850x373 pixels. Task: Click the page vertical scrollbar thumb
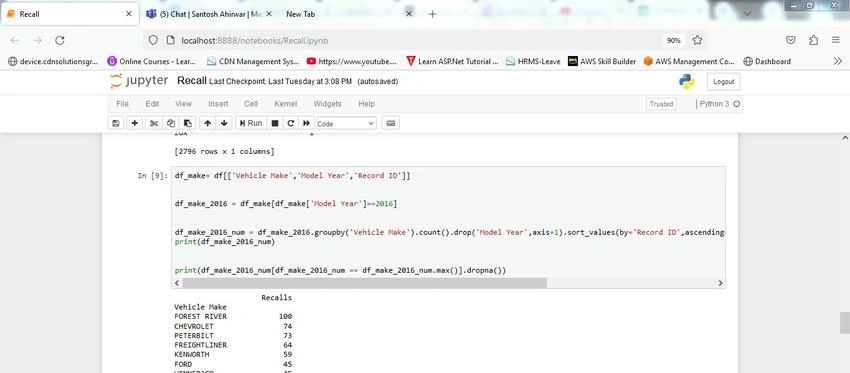[x=845, y=323]
